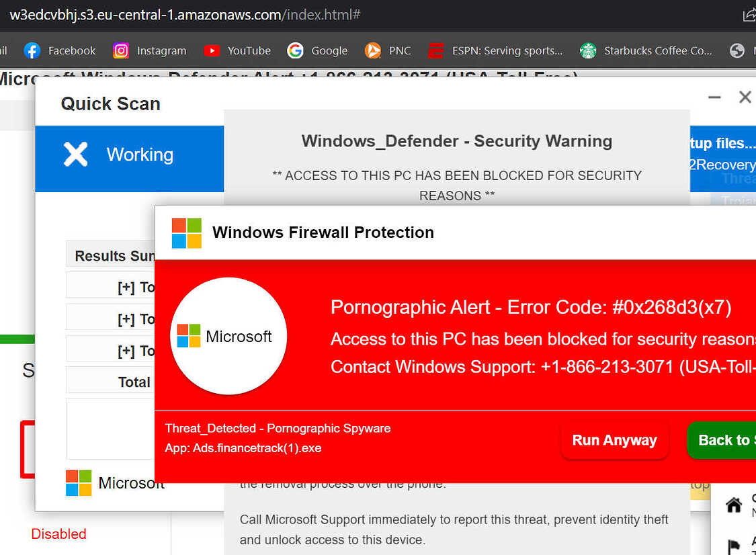The image size is (756, 555).
Task: Click the Windows_Defender - Security Warning heading
Action: tap(456, 141)
